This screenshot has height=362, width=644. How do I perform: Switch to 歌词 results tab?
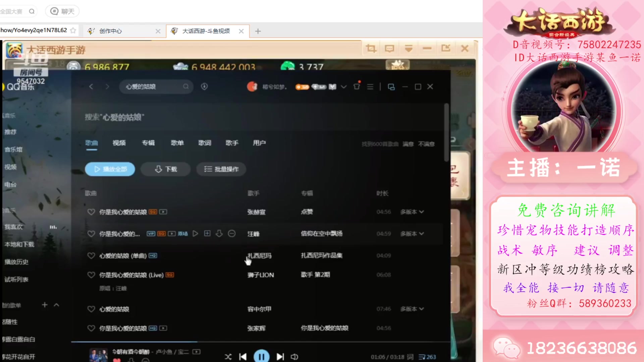205,143
